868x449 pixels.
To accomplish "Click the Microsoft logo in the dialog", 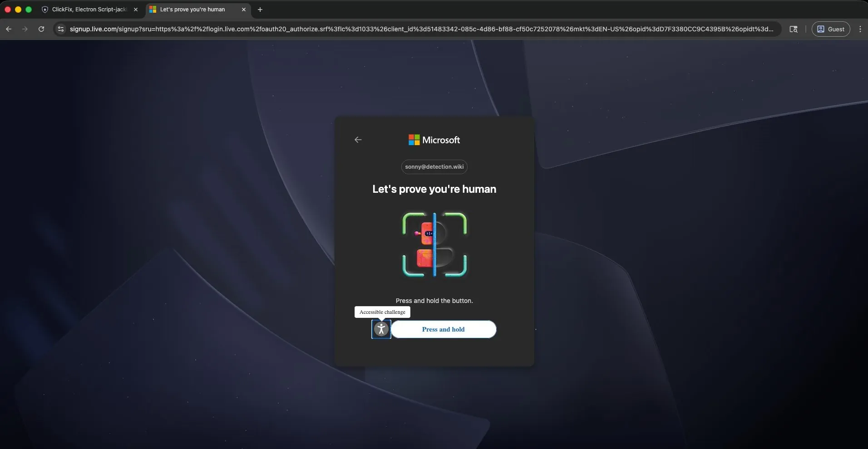I will click(434, 140).
